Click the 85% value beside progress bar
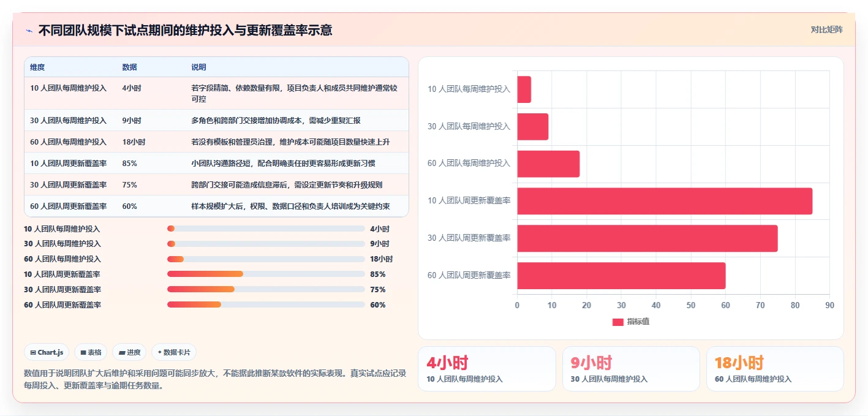Screen dimensions: 868x416 [378, 274]
